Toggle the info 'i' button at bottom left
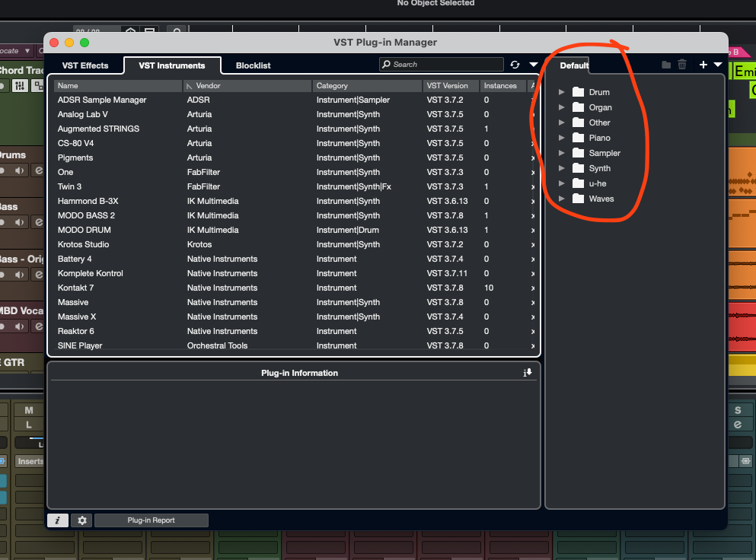Screen dimensions: 756x560 [58, 520]
